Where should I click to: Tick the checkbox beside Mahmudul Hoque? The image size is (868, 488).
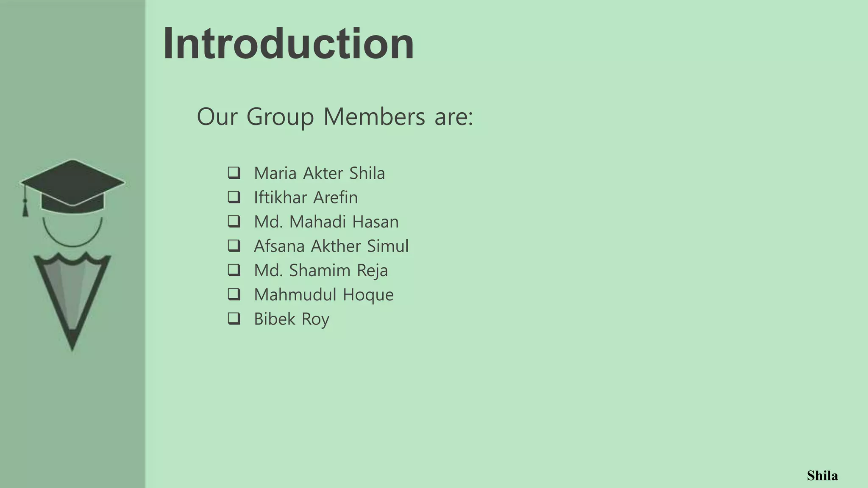pyautogui.click(x=234, y=294)
